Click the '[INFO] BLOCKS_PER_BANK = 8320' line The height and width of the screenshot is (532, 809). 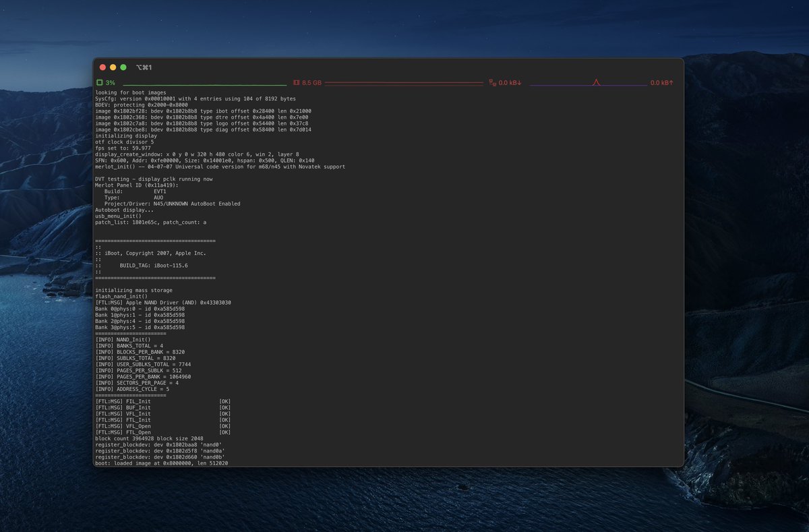point(140,351)
